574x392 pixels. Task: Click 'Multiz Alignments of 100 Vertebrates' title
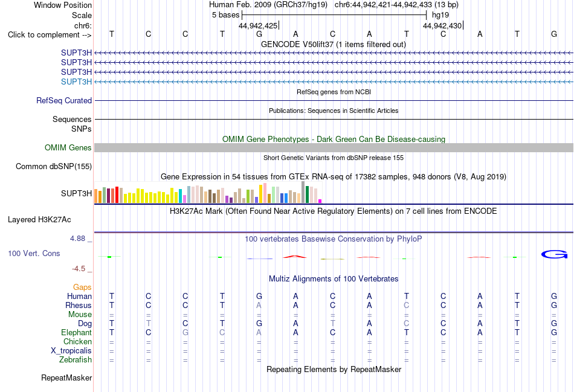coord(334,279)
